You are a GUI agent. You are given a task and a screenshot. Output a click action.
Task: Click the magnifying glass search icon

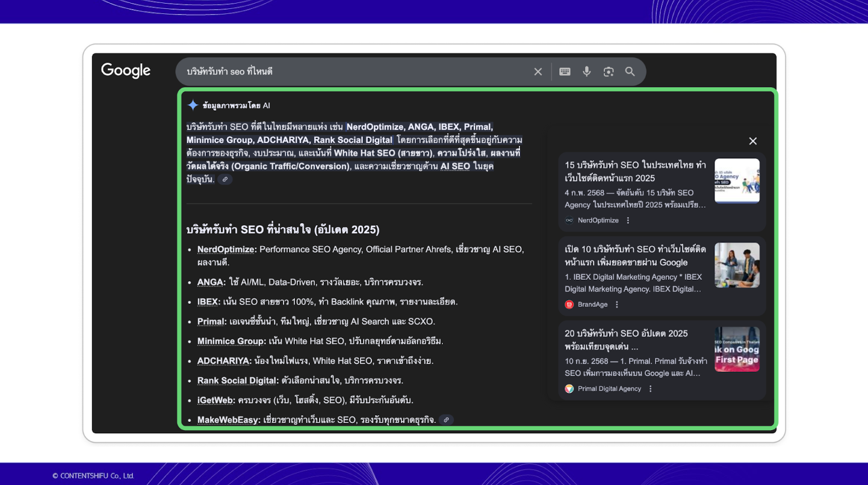coord(630,72)
